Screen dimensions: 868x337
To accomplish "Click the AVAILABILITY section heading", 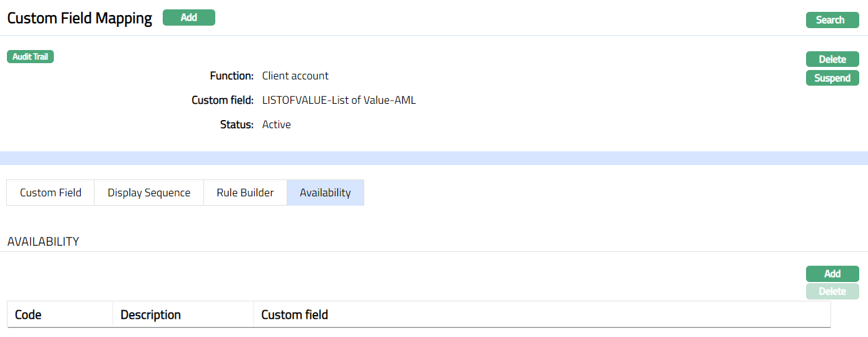I will click(43, 241).
